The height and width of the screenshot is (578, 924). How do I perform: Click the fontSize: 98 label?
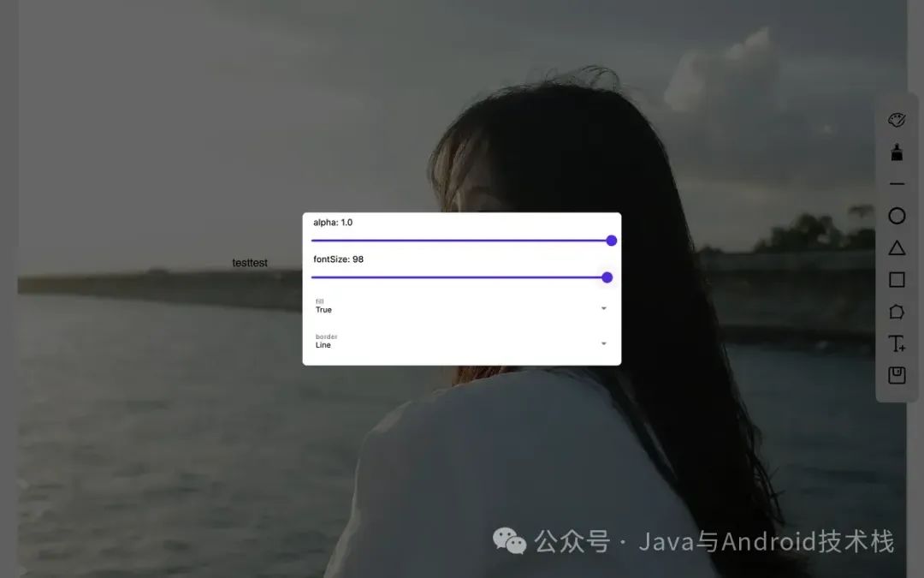click(x=338, y=259)
